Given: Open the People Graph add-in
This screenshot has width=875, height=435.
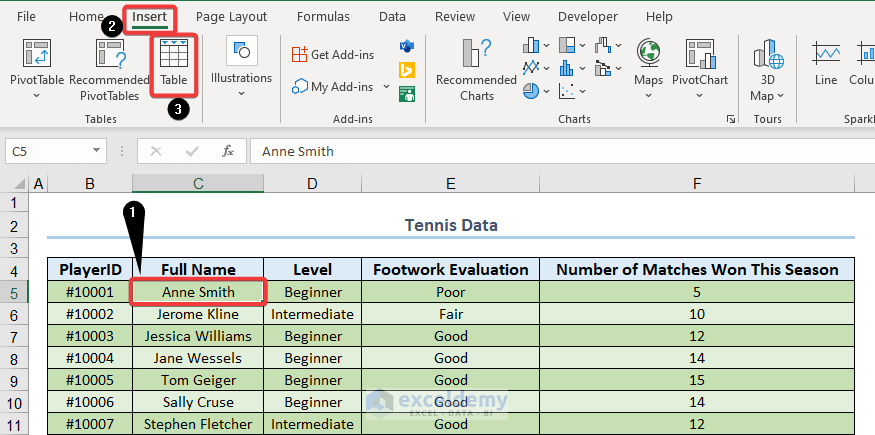Looking at the screenshot, I should click(407, 94).
